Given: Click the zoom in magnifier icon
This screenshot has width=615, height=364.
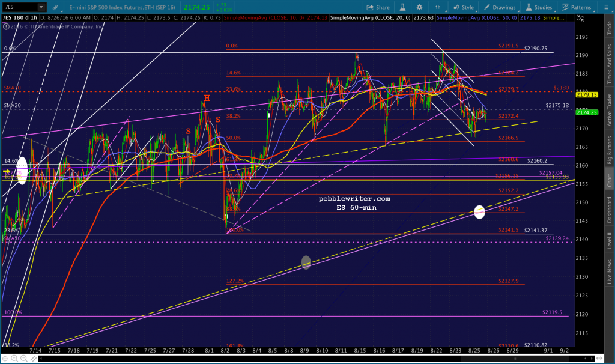Looking at the screenshot, I should tap(14, 359).
